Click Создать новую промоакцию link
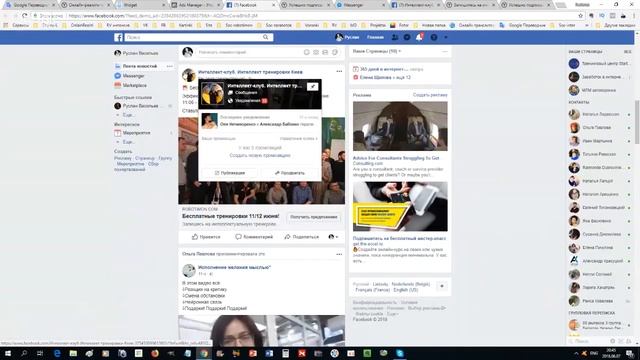Screen dimensions: 640x360 click(x=260, y=156)
